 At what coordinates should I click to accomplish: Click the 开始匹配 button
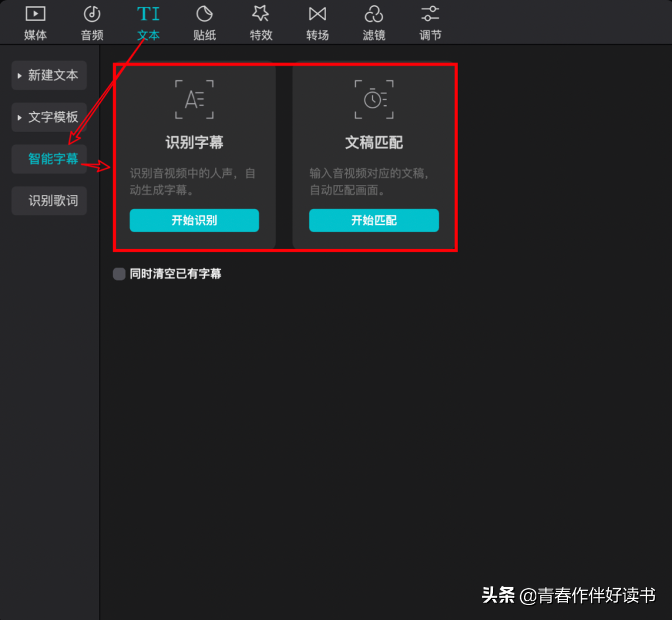click(374, 220)
